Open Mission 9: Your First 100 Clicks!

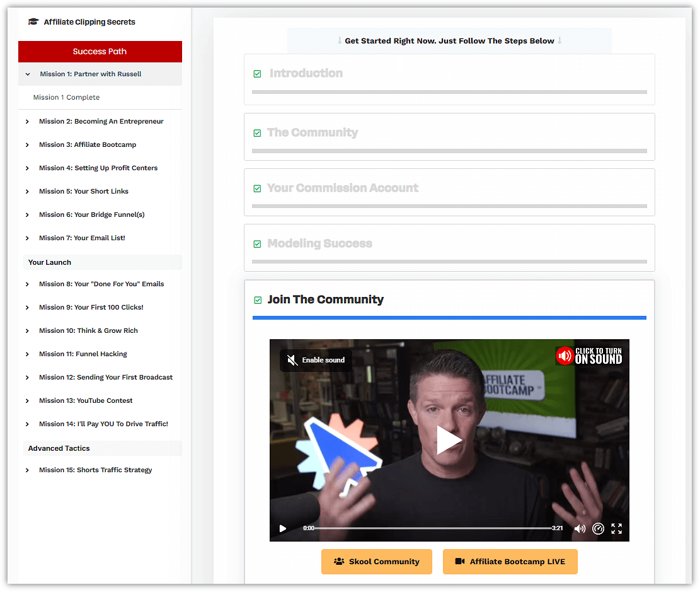pos(91,308)
